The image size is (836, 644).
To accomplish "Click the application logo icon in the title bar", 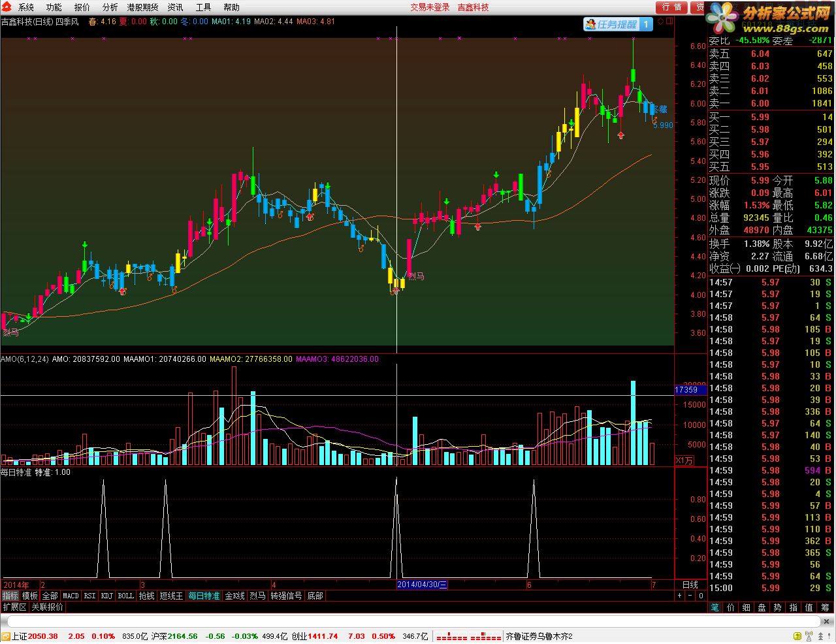I will coord(6,7).
